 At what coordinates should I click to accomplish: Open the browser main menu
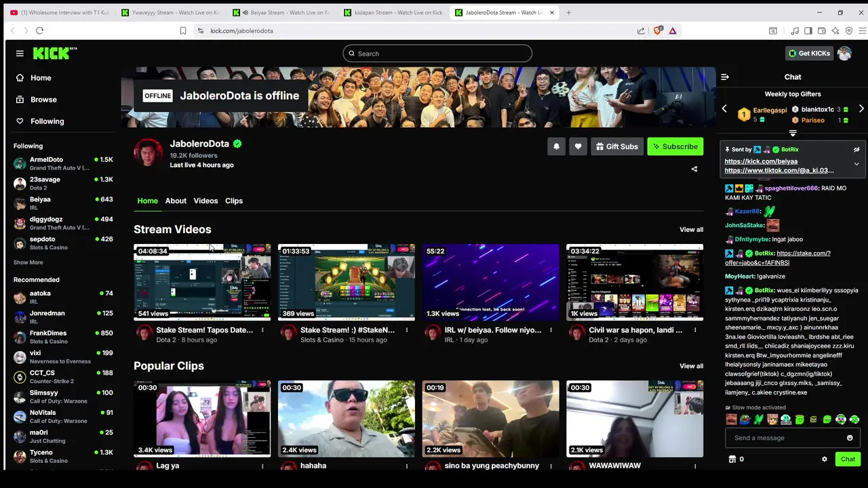point(863,30)
